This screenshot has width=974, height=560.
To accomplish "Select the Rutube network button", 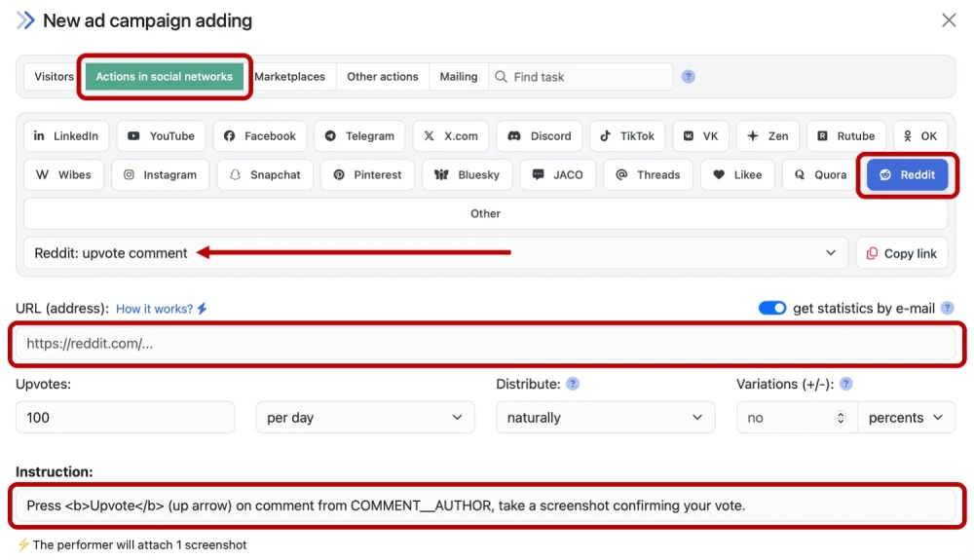I will coord(846,136).
